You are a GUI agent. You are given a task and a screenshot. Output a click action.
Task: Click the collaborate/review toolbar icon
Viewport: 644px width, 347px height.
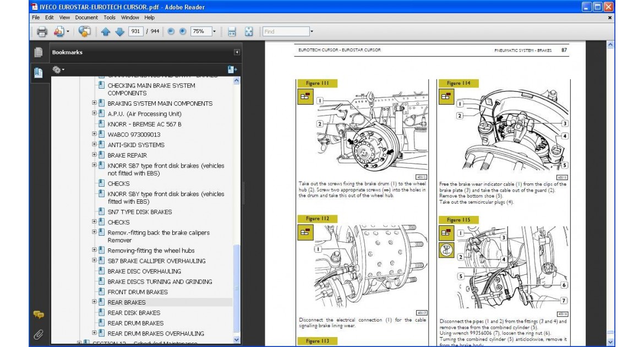[84, 31]
